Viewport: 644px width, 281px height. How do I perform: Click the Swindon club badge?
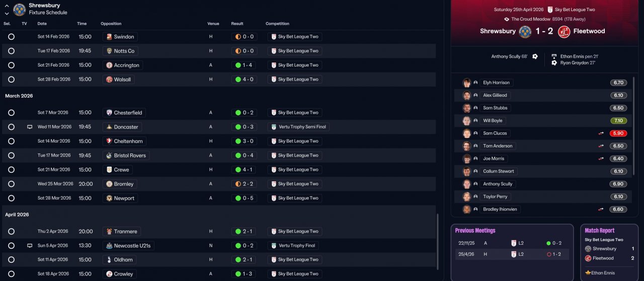pos(109,37)
